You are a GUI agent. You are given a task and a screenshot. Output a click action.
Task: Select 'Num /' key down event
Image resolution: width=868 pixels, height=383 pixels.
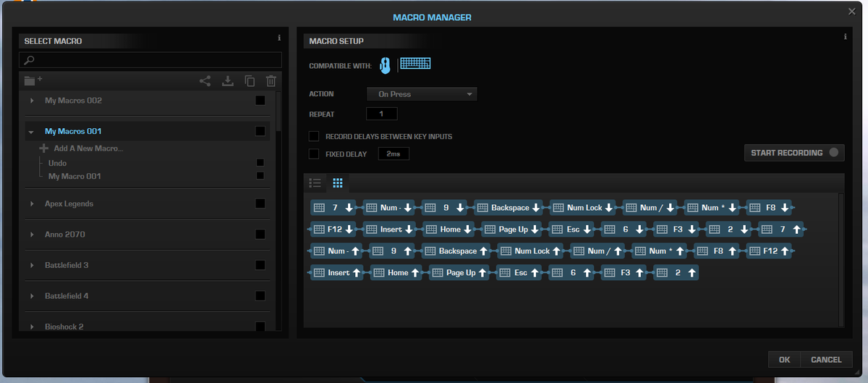650,208
